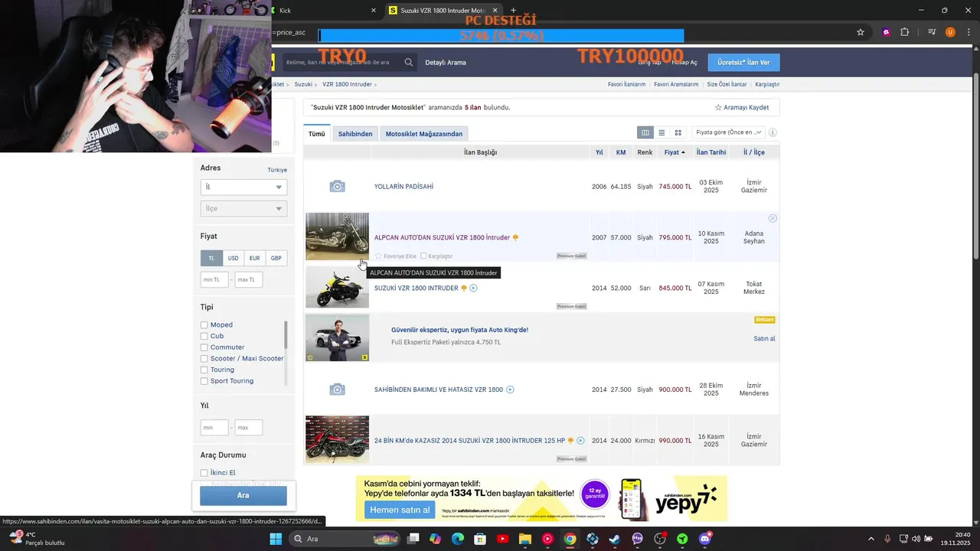
Task: Select EUR currency toggle
Action: click(x=254, y=258)
